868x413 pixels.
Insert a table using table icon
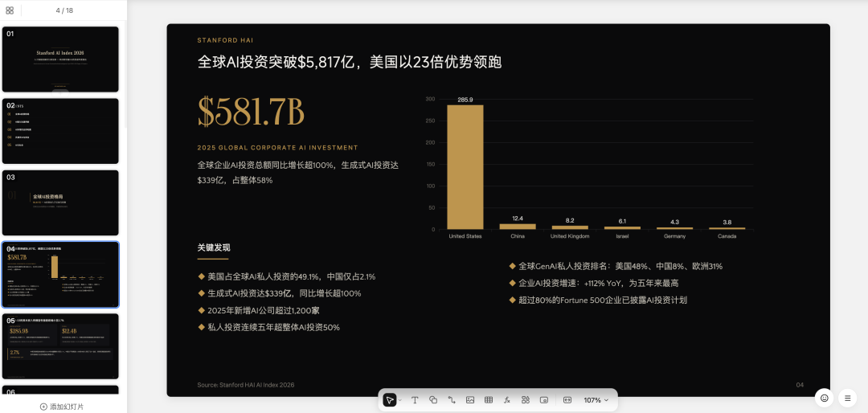pyautogui.click(x=489, y=400)
